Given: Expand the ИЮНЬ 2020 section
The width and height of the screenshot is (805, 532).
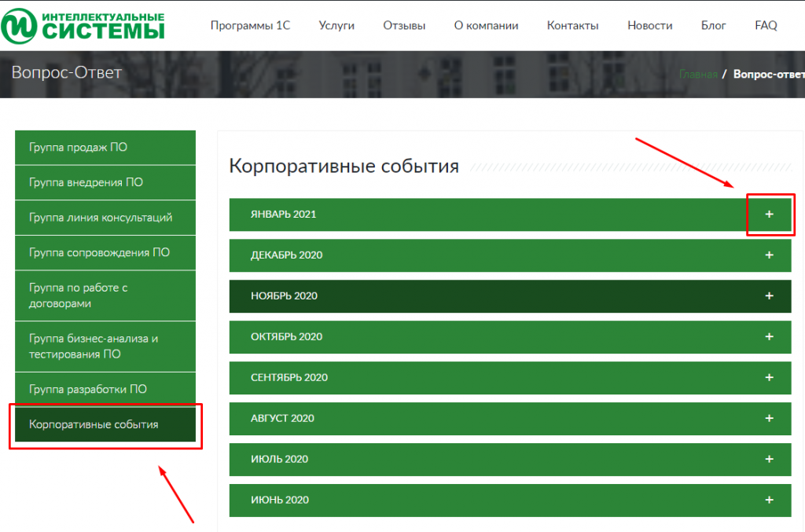Looking at the screenshot, I should click(770, 500).
